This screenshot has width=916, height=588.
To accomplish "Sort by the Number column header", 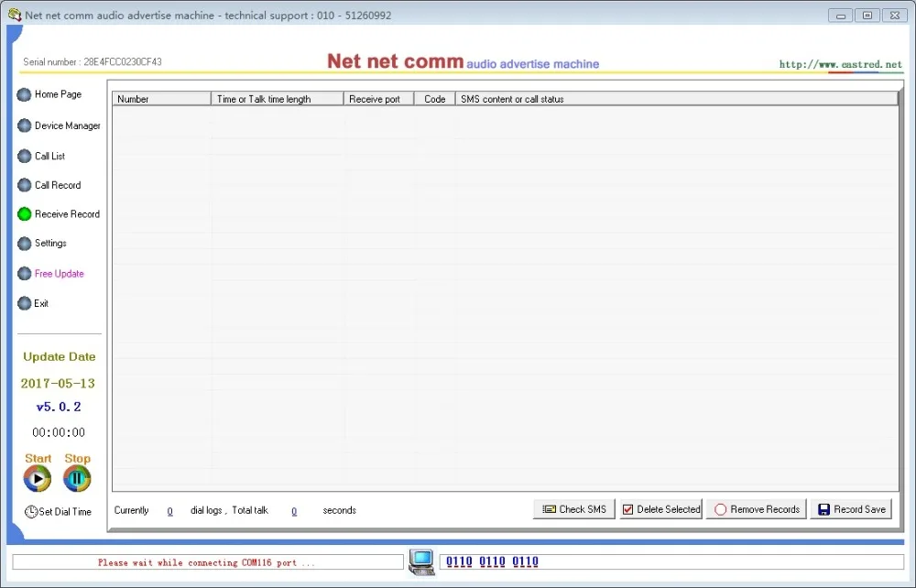I will (x=162, y=99).
